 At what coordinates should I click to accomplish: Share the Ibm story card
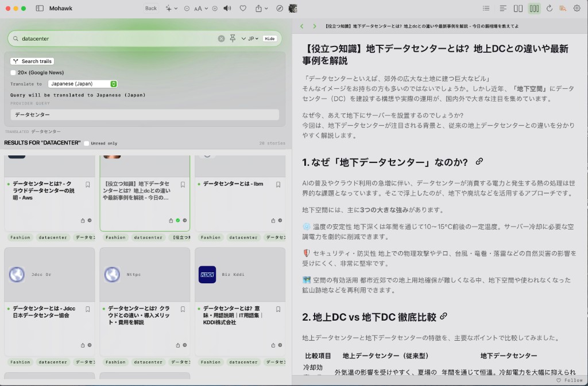pyautogui.click(x=273, y=220)
